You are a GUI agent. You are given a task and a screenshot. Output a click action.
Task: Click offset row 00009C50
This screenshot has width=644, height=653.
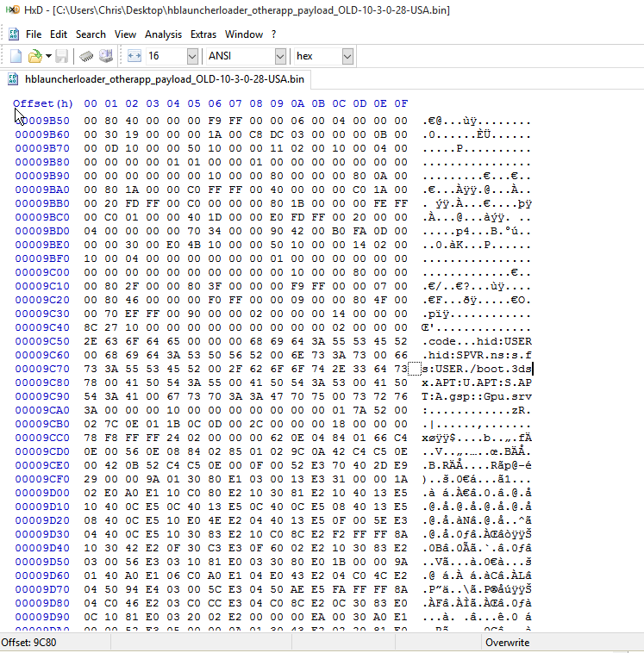point(42,341)
